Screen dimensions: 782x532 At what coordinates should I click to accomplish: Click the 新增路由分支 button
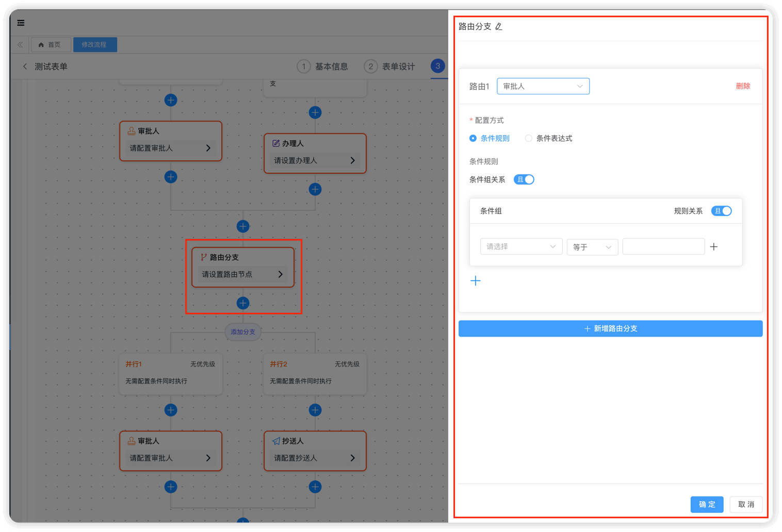[x=610, y=328]
